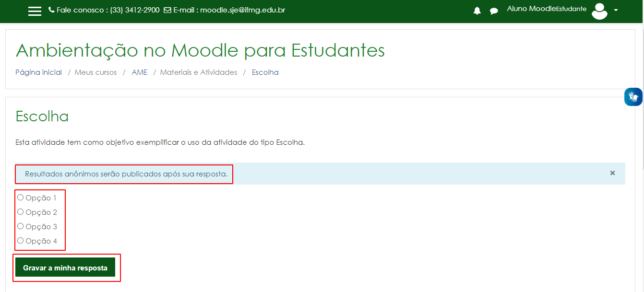Dismiss the anonymous results notification banner
The height and width of the screenshot is (292, 644).
pyautogui.click(x=612, y=173)
